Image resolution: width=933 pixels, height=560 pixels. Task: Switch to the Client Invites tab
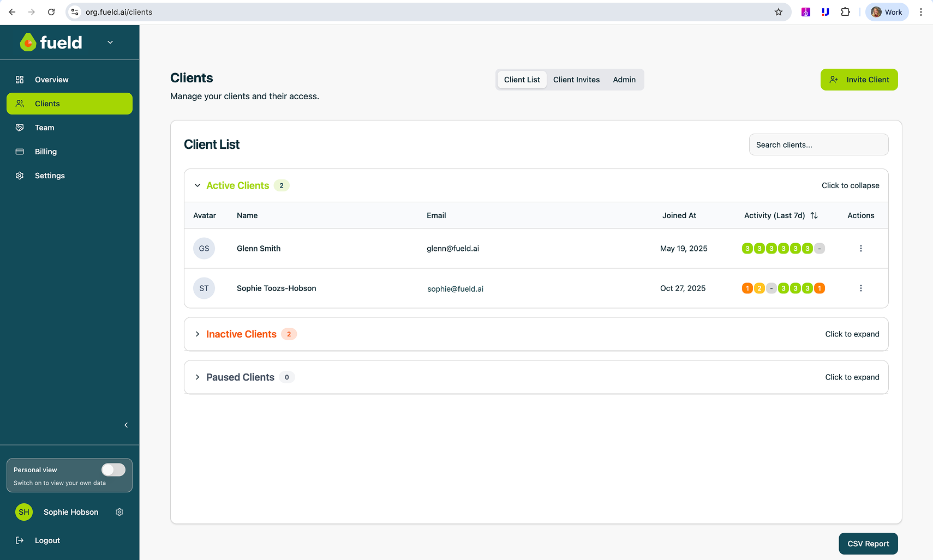[576, 80]
